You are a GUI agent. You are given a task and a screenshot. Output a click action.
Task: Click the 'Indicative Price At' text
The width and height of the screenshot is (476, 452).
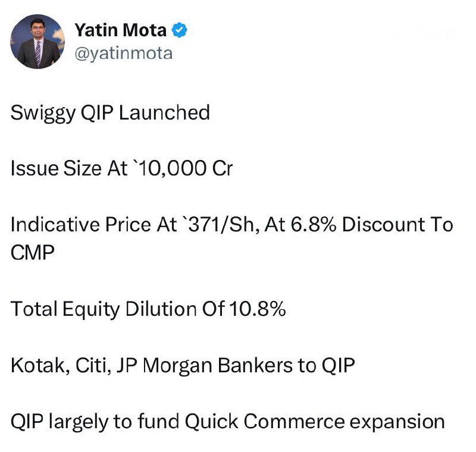pos(93,225)
